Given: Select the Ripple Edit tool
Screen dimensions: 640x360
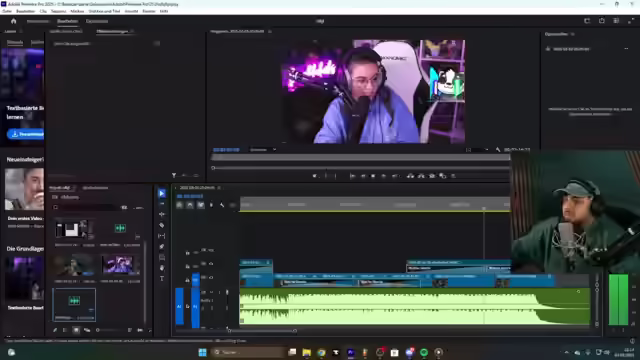Looking at the screenshot, I should click(162, 214).
